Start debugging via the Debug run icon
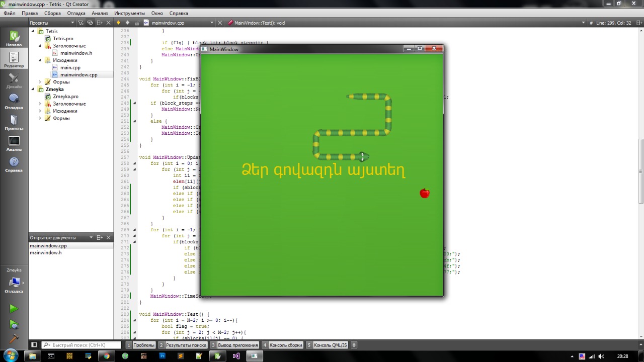 click(x=14, y=324)
